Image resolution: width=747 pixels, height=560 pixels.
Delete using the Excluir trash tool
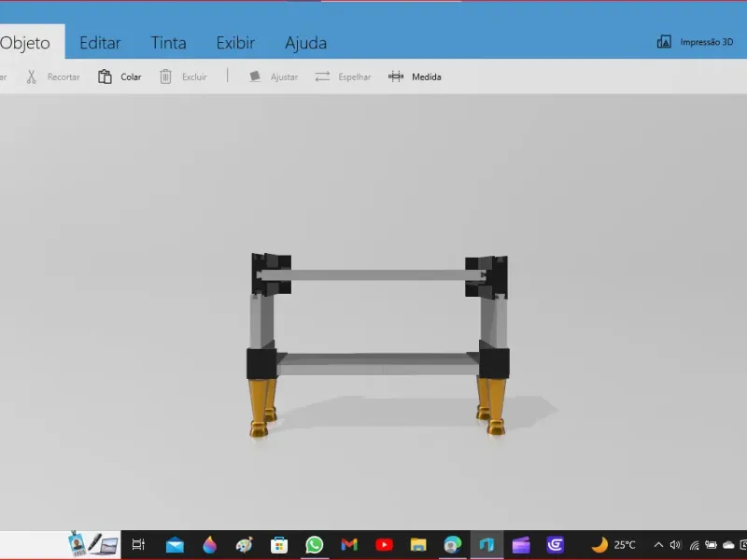coord(183,77)
